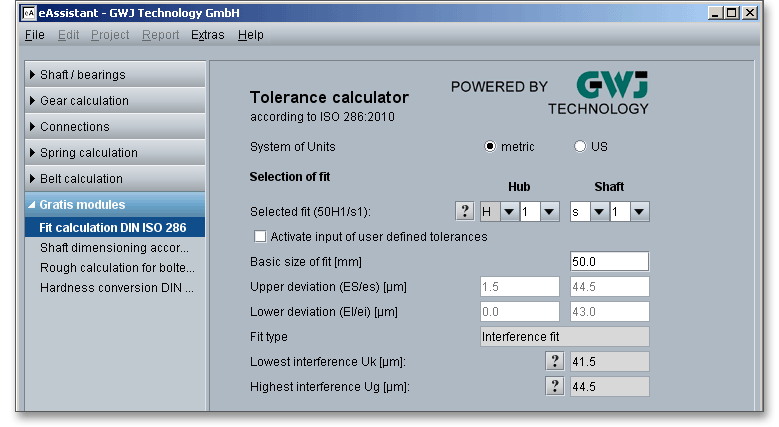Click help icon for Lowest interference Uk
Screen dimensions: 779x427
(x=551, y=361)
